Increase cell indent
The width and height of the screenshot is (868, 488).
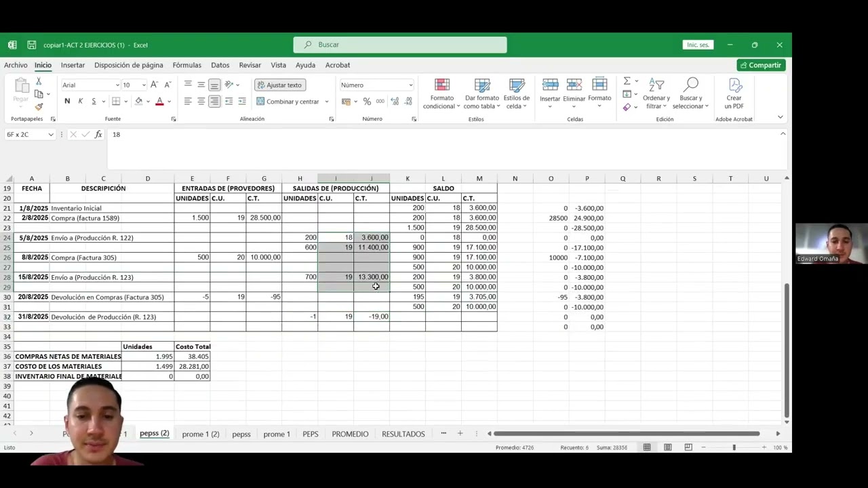click(242, 101)
